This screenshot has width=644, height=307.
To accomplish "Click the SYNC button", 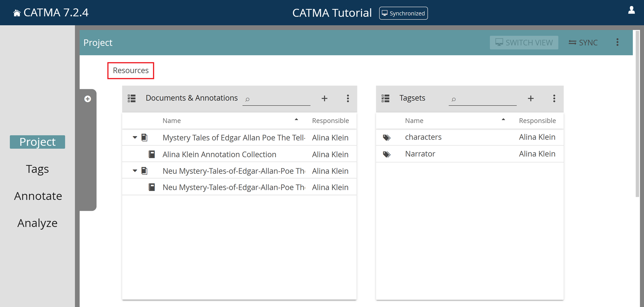I will [x=583, y=42].
